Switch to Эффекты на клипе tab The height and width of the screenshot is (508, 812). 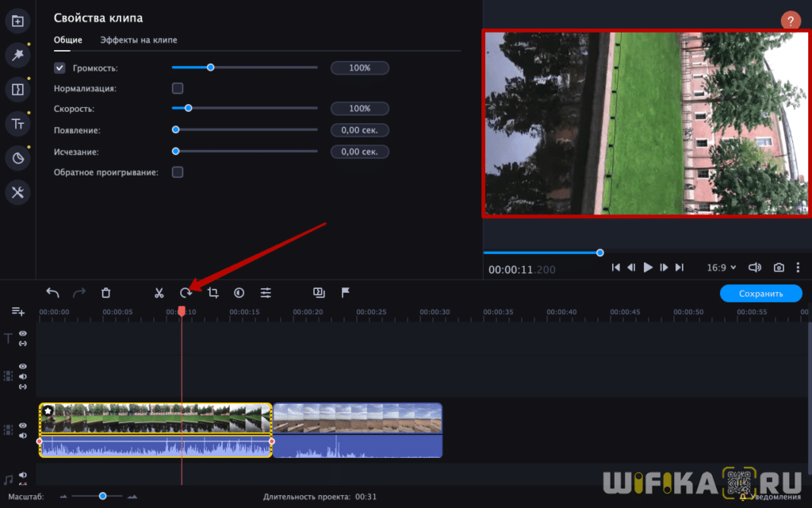139,40
